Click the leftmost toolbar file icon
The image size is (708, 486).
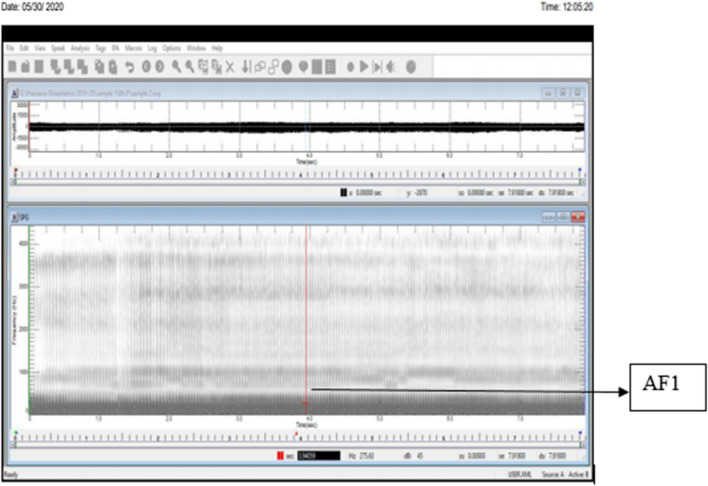[x=12, y=67]
